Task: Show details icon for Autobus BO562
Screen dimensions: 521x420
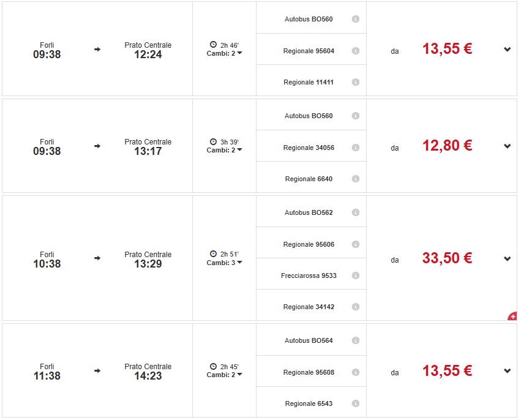Action: (x=356, y=212)
